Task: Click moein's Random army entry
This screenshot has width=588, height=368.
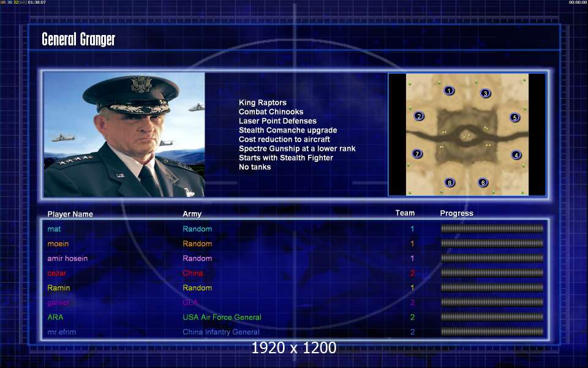Action: coord(197,243)
